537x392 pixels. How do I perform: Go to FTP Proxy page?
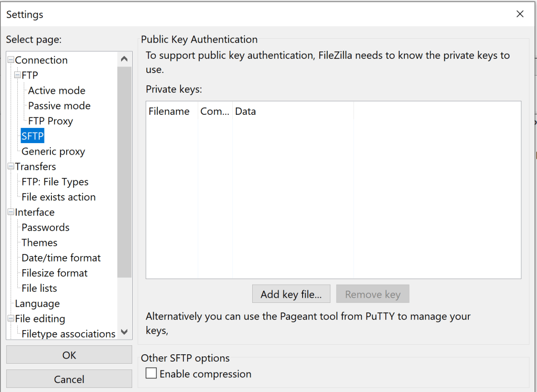coord(50,121)
